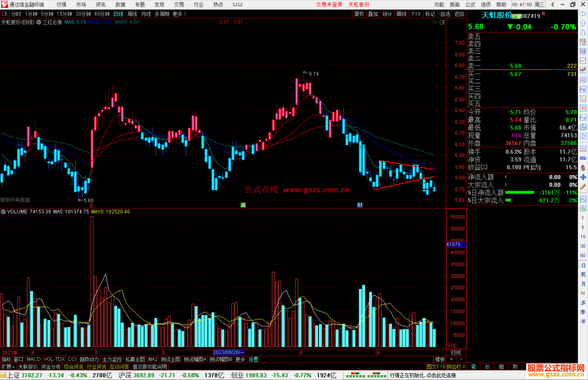588x380 pixels.
Task: Switch to the MACD indicator tab
Action: click(x=34, y=359)
